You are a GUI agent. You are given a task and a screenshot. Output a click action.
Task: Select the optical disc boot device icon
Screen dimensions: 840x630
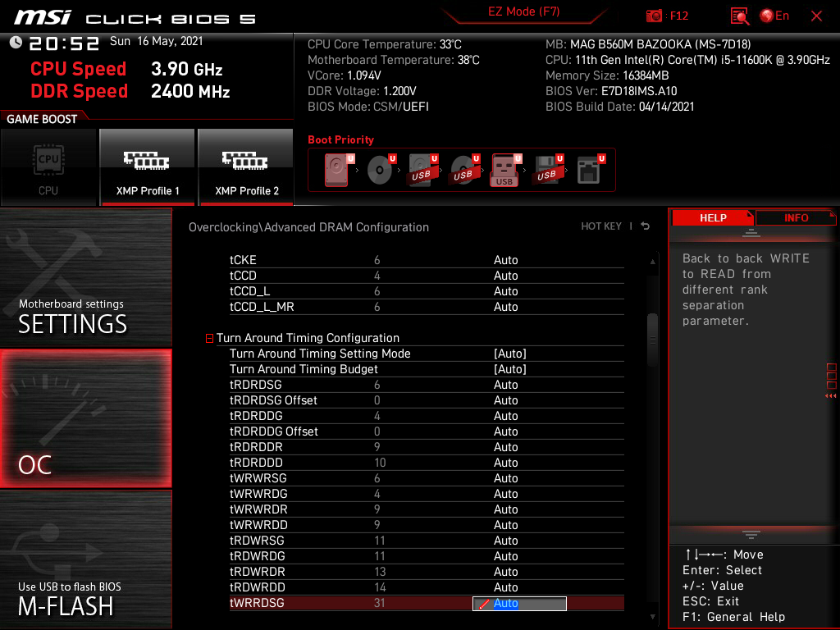pyautogui.click(x=381, y=170)
